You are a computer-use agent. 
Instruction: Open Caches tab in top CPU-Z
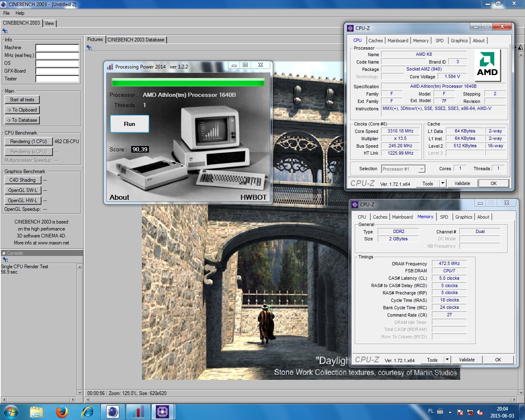pos(375,41)
